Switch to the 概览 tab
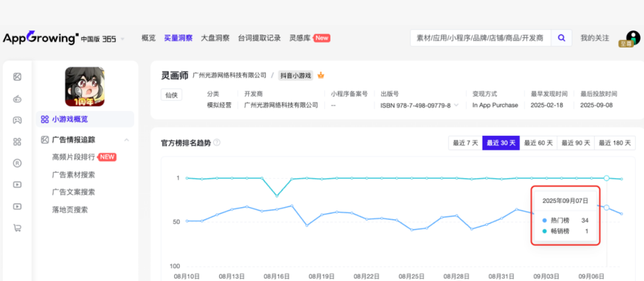This screenshot has width=644, height=281. pyautogui.click(x=149, y=38)
